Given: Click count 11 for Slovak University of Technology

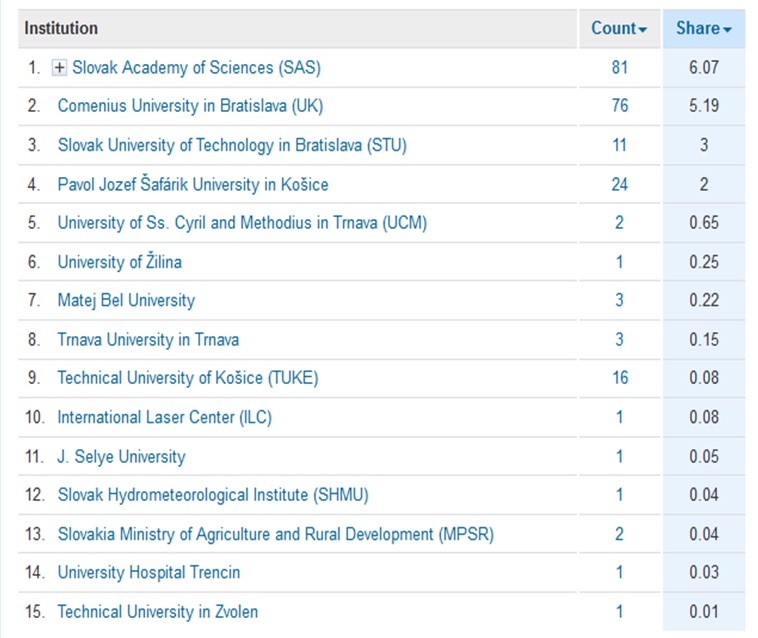Looking at the screenshot, I should 619,145.
